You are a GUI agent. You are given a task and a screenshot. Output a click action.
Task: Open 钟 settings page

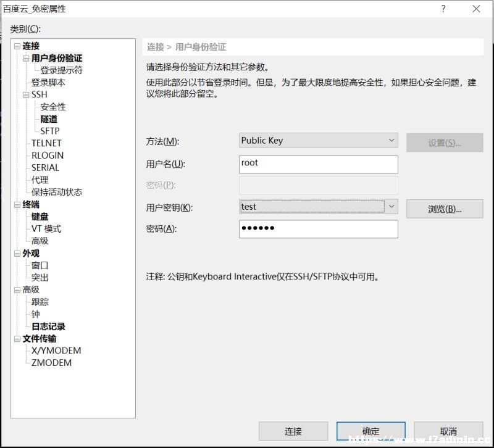[x=35, y=314]
